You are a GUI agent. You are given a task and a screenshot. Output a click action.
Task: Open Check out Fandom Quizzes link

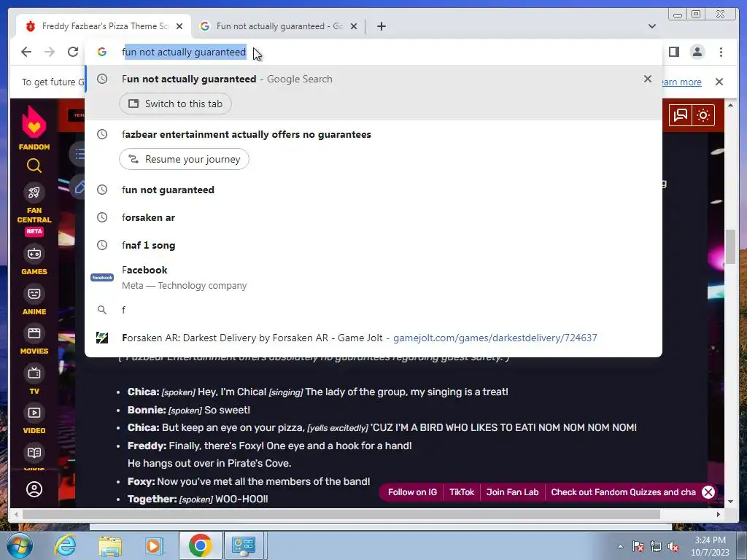pyautogui.click(x=623, y=492)
